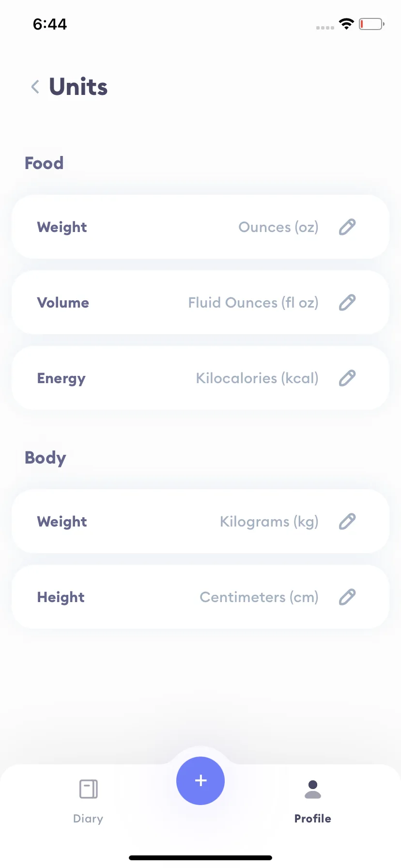Change Kilograms (kg) value
Image resolution: width=401 pixels, height=868 pixels.
pos(269,522)
